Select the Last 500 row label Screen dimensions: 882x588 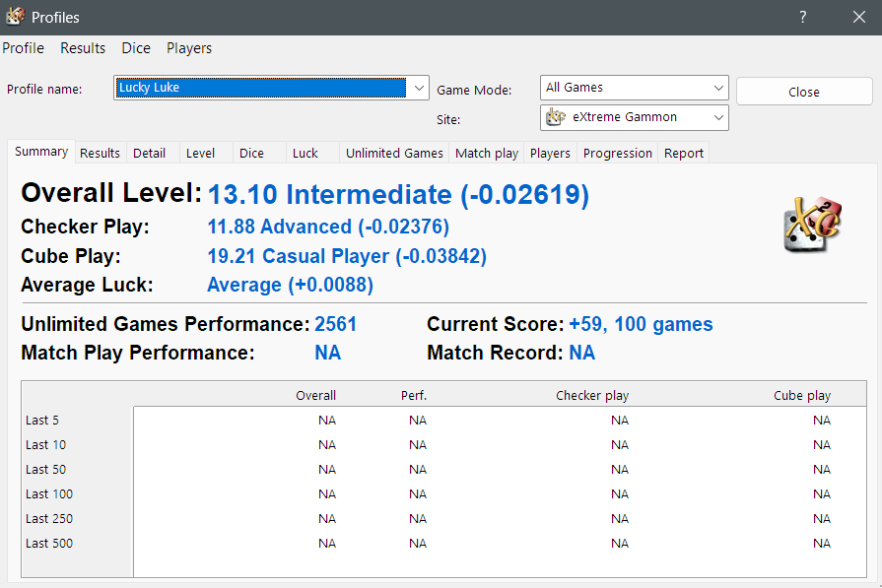point(49,543)
